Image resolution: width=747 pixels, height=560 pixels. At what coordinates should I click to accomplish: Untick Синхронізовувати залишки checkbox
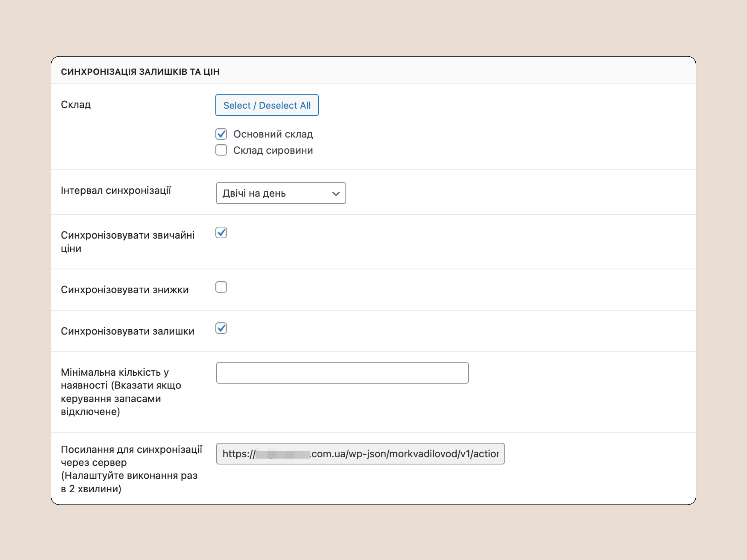221,328
